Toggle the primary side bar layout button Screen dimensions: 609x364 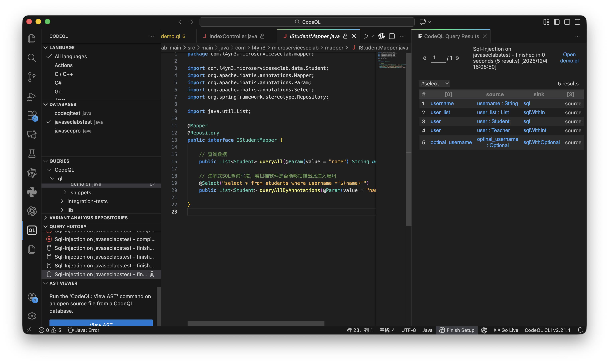click(x=557, y=22)
